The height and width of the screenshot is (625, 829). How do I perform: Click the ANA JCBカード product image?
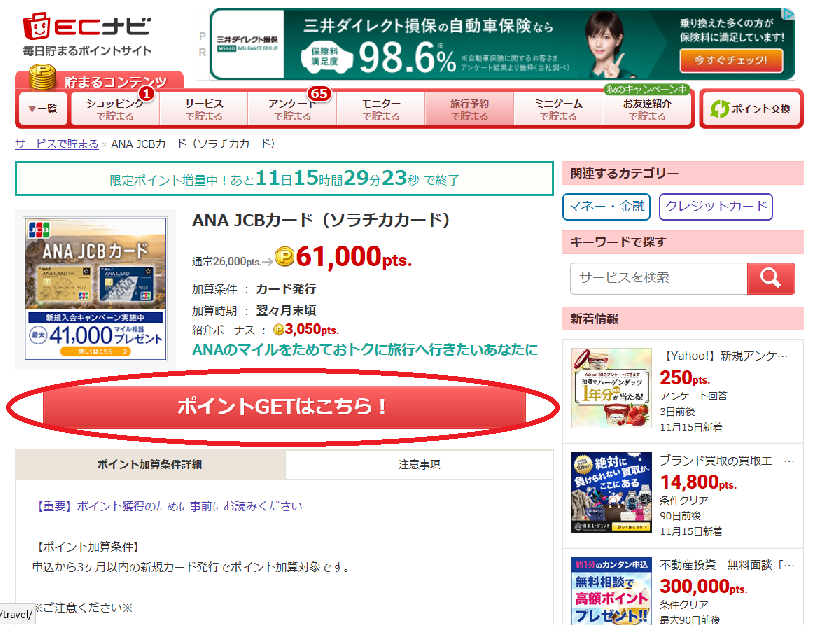coord(96,289)
